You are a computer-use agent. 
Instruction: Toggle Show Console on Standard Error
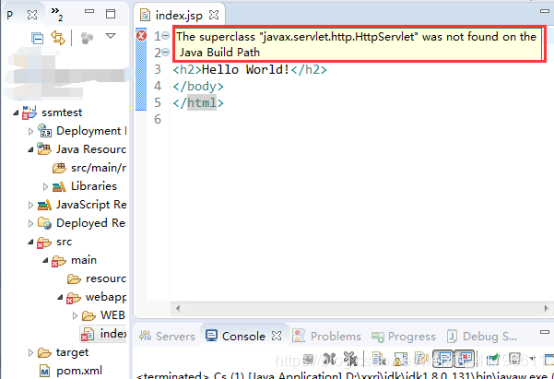pyautogui.click(x=464, y=359)
